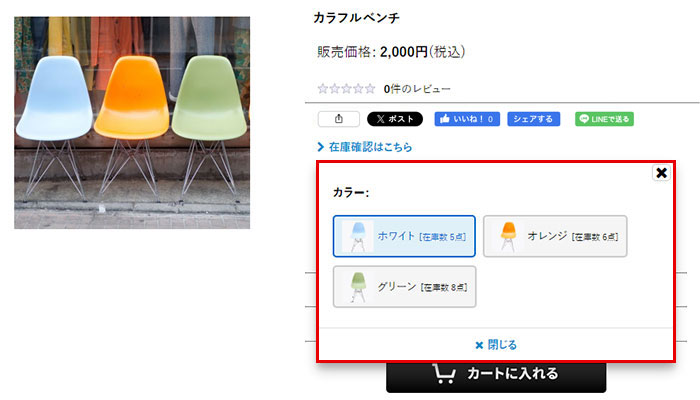This screenshot has height=400, width=700.
Task: Click the green chair thumbnail
Action: coord(358,287)
